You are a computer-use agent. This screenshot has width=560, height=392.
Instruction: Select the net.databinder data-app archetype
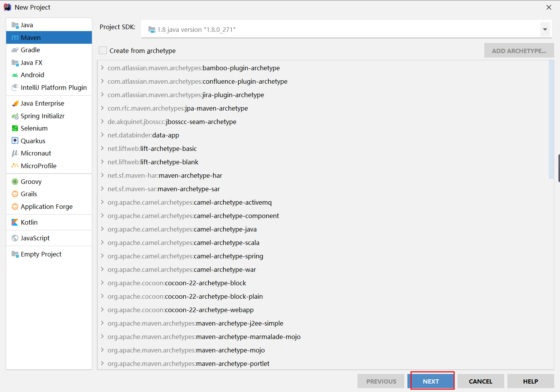143,135
